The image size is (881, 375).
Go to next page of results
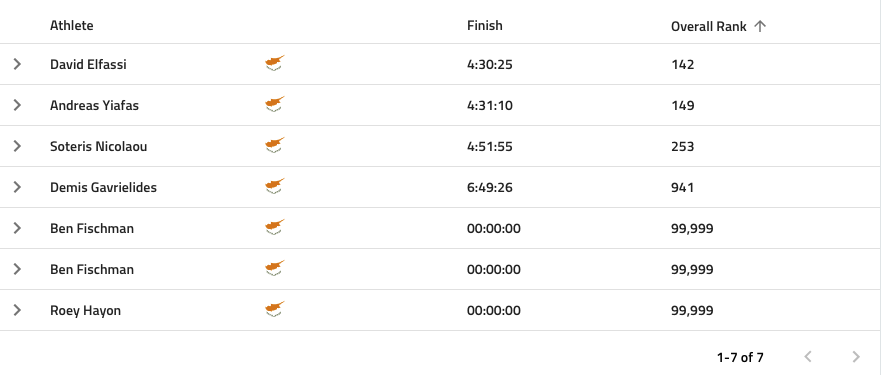[856, 356]
